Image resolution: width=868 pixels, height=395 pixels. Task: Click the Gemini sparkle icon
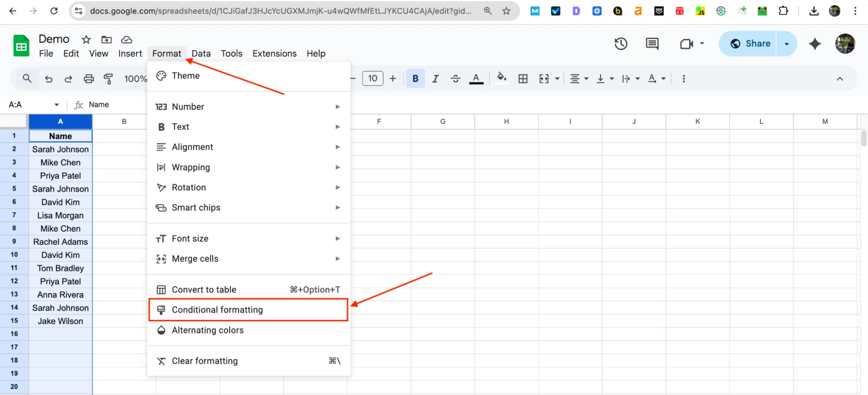coord(815,43)
